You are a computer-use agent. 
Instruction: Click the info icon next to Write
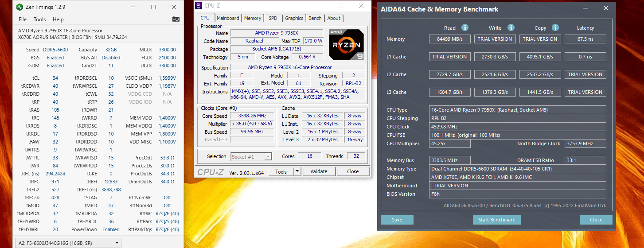point(511,27)
